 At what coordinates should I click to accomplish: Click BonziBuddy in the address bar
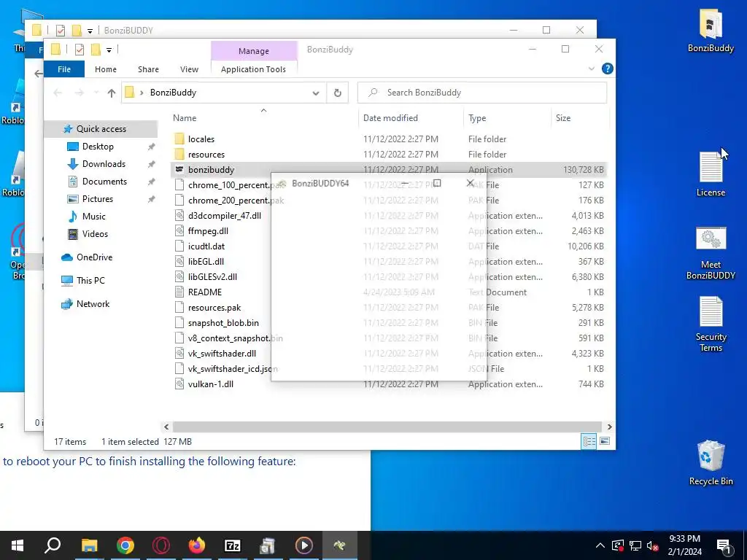pyautogui.click(x=173, y=93)
